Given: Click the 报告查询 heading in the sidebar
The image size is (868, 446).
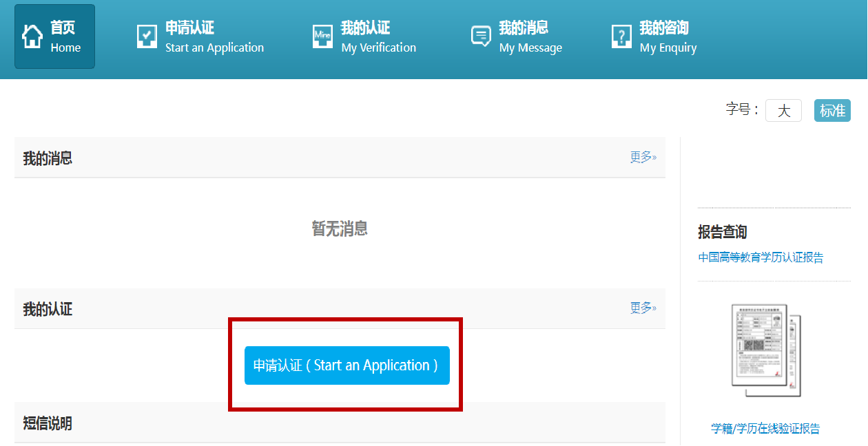Looking at the screenshot, I should pyautogui.click(x=722, y=232).
